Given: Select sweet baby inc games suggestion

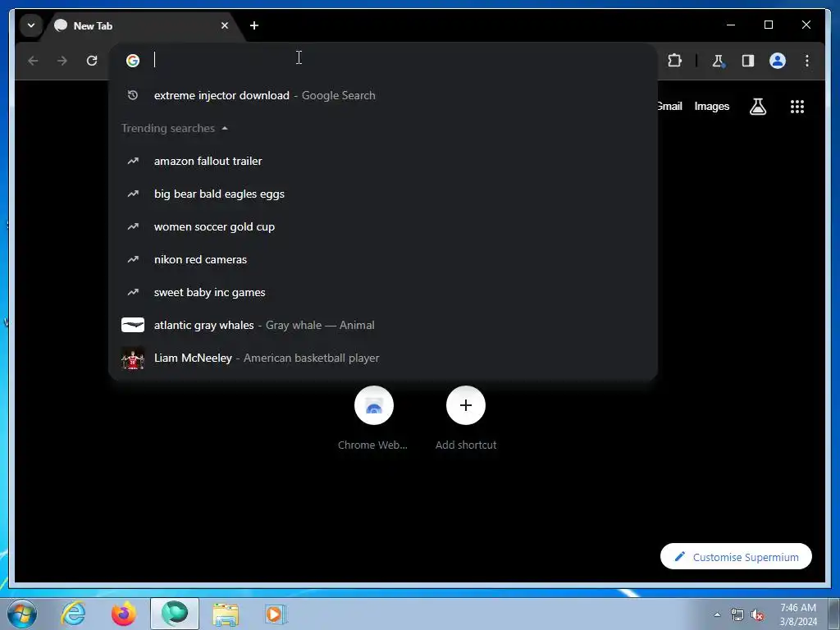Looking at the screenshot, I should click(x=383, y=292).
